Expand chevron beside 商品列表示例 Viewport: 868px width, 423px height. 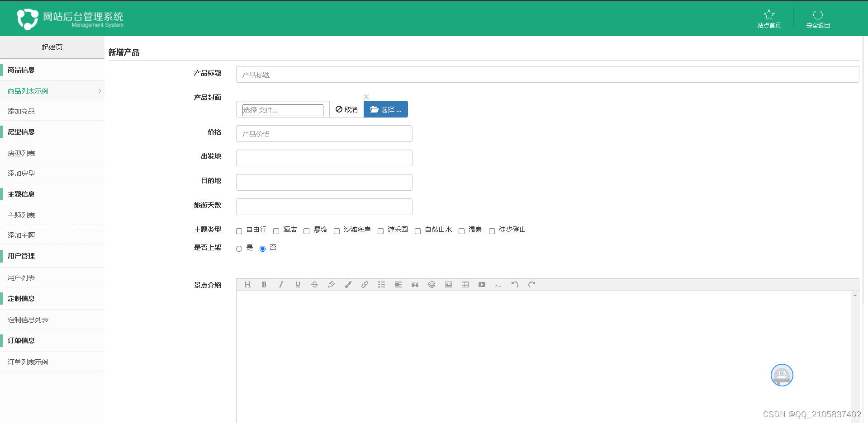pyautogui.click(x=100, y=91)
